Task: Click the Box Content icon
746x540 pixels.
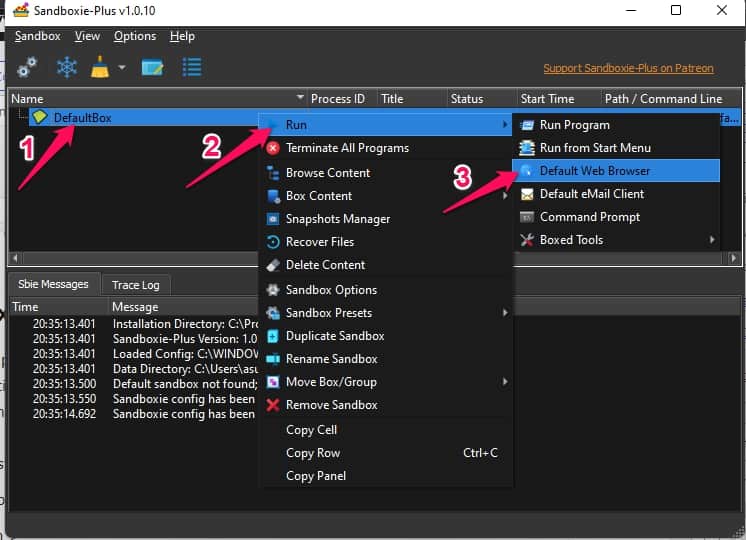Action: point(273,196)
